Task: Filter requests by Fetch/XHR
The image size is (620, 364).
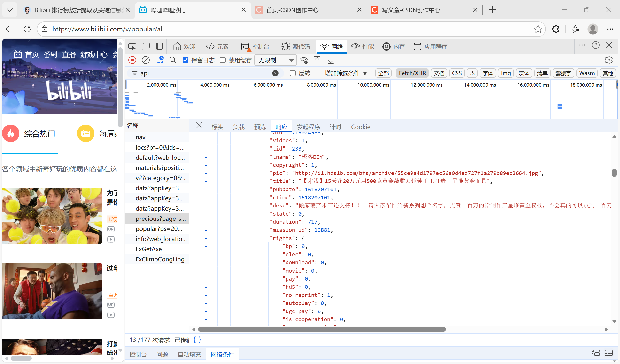Action: [x=412, y=73]
